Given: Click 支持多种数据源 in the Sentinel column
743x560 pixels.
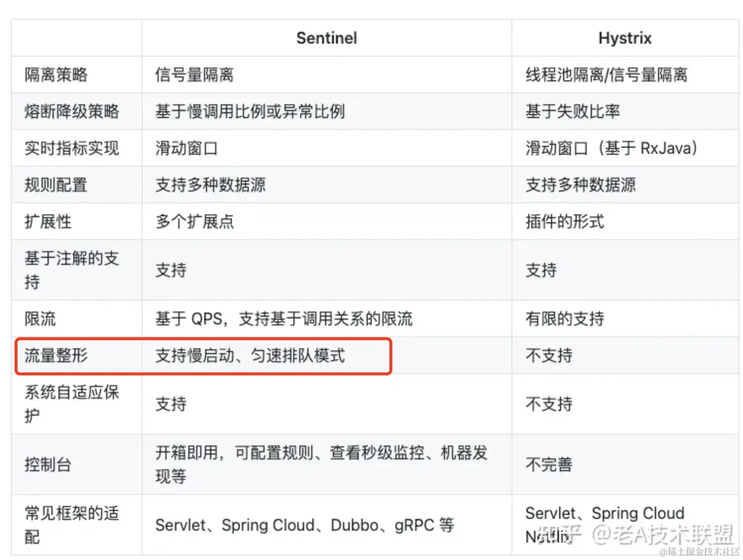Looking at the screenshot, I should (327, 185).
